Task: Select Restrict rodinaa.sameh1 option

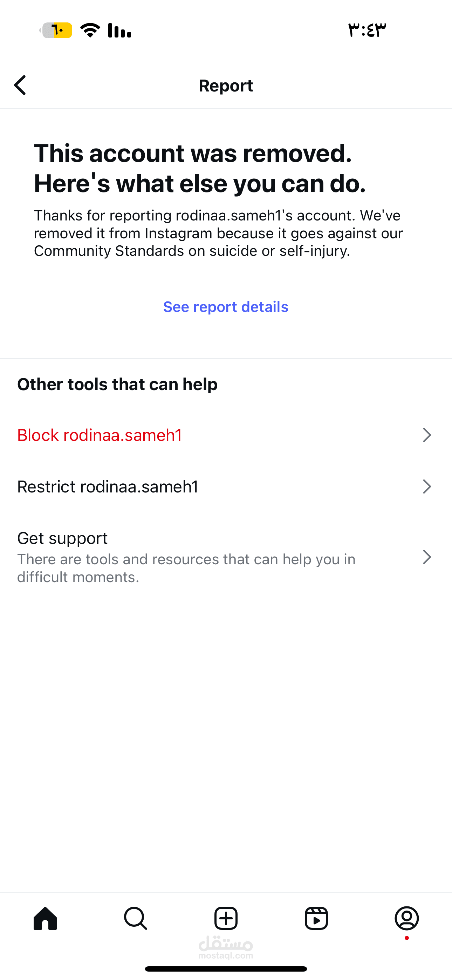Action: (226, 486)
